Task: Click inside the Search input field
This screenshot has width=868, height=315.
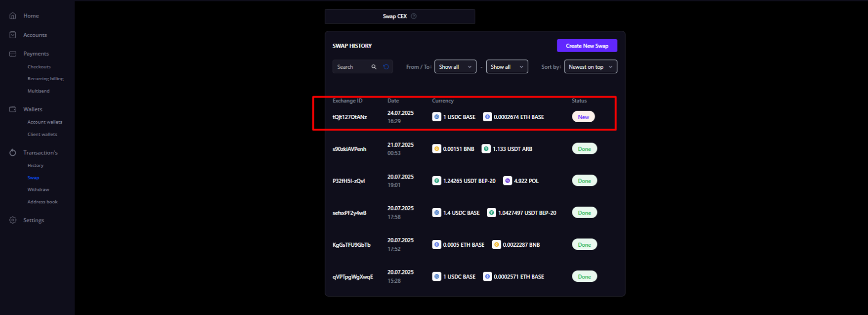Action: coord(351,67)
